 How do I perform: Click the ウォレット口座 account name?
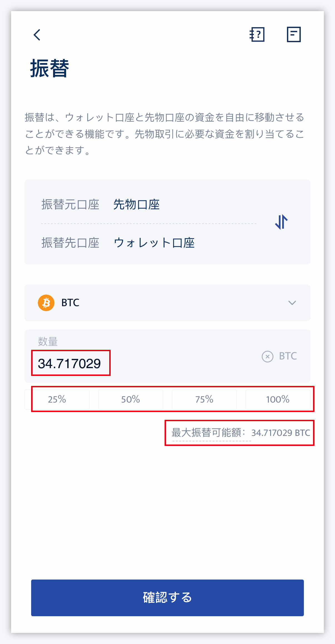point(154,243)
